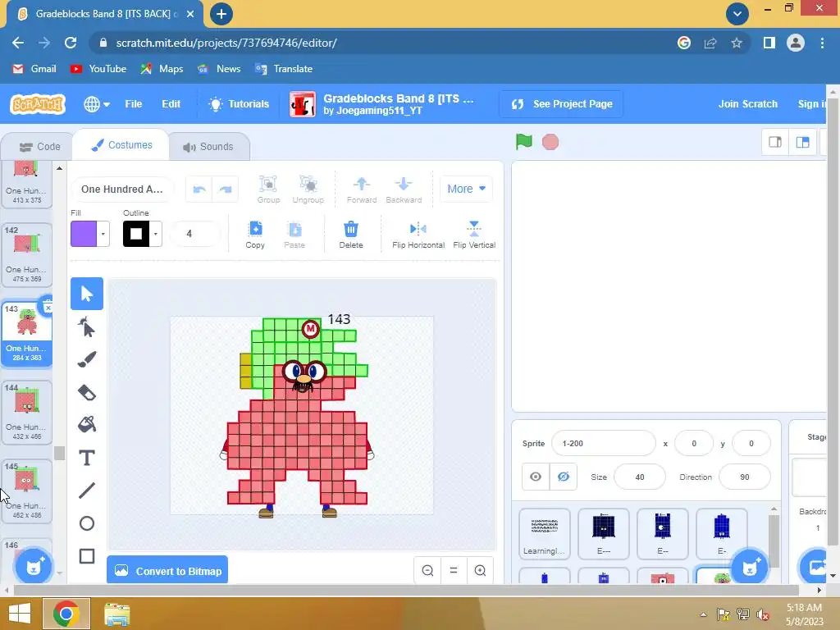Click the outline width field
The width and height of the screenshot is (840, 630).
195,234
